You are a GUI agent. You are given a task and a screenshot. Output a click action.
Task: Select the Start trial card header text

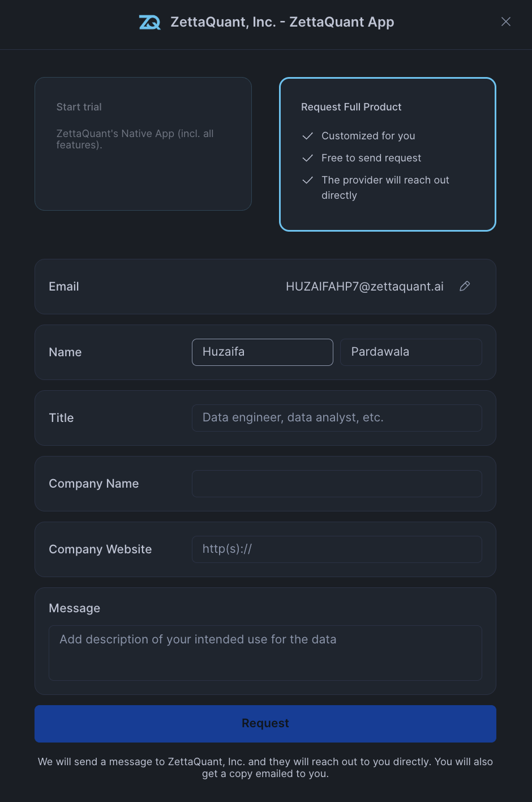[x=79, y=107]
